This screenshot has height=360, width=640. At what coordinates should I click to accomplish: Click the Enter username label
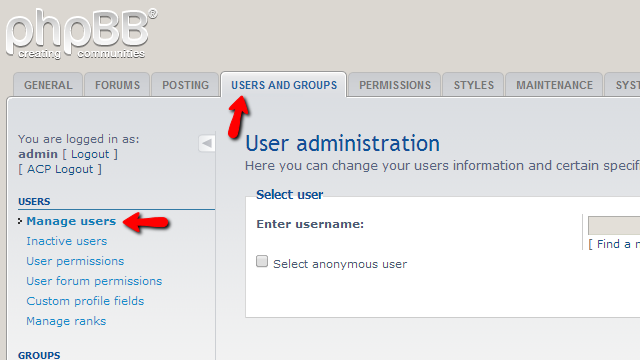pyautogui.click(x=310, y=224)
